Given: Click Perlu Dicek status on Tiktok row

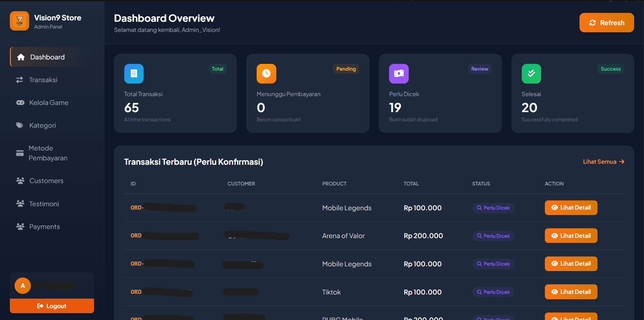Looking at the screenshot, I should 493,292.
